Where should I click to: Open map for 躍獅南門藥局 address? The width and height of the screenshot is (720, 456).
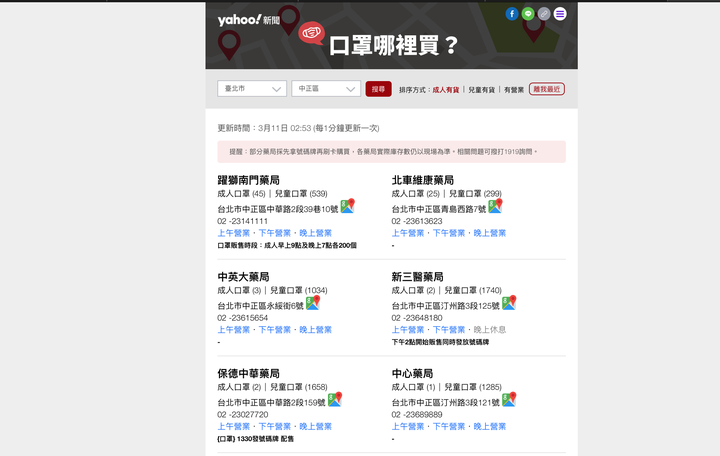(348, 206)
